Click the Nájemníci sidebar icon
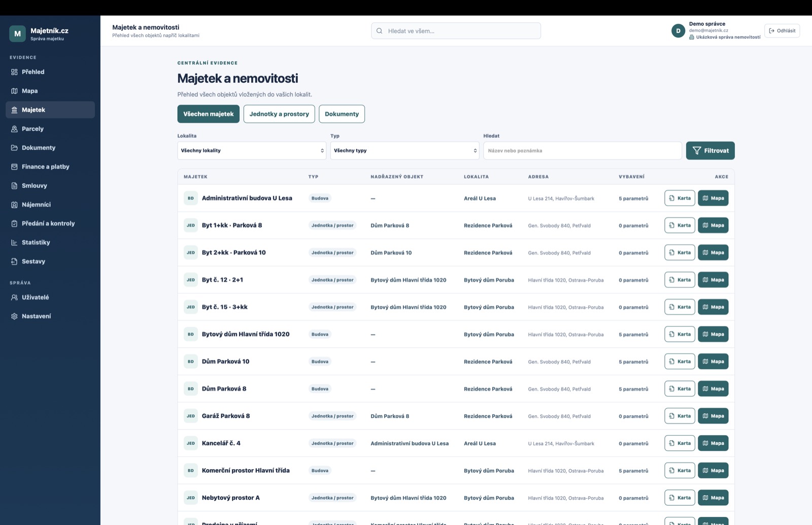Viewport: 812px width, 525px height. (14, 205)
